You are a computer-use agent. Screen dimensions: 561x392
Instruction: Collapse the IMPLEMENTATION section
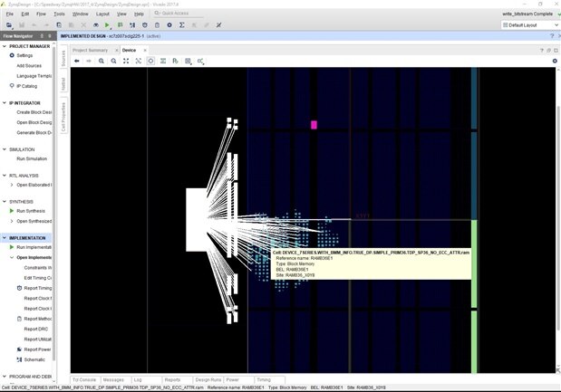pyautogui.click(x=5, y=238)
